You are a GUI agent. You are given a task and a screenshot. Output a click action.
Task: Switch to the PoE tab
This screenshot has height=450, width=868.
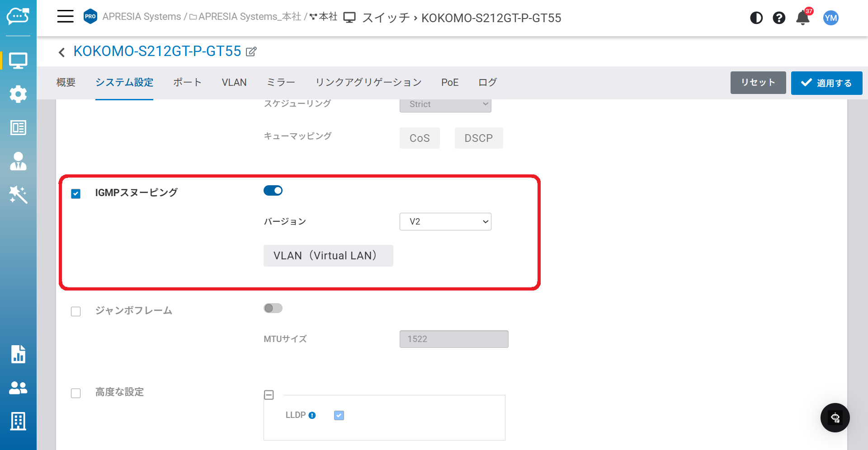449,83
